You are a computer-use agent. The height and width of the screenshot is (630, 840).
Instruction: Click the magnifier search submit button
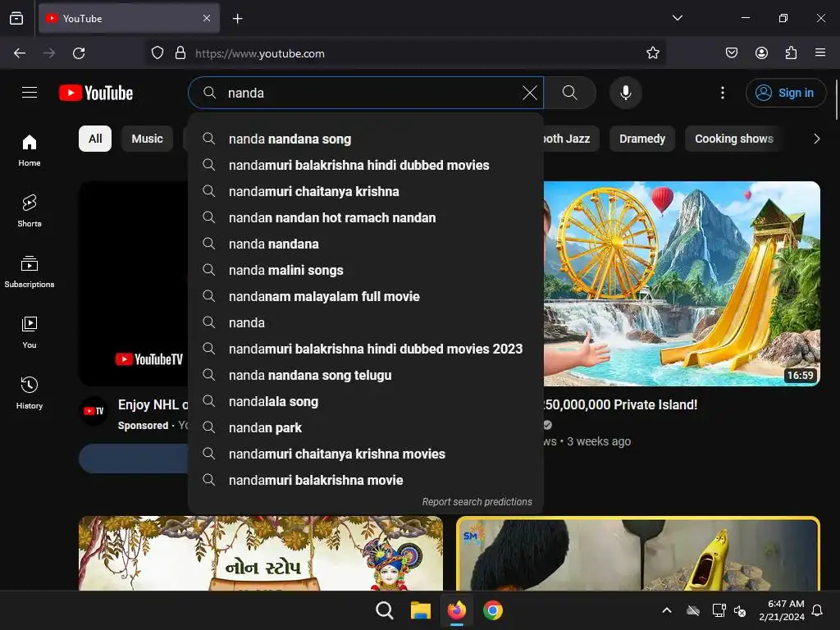[x=570, y=93]
